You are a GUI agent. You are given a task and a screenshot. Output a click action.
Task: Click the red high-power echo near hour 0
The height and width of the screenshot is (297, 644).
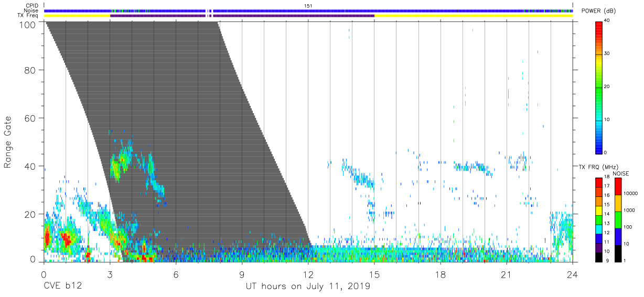click(x=47, y=238)
